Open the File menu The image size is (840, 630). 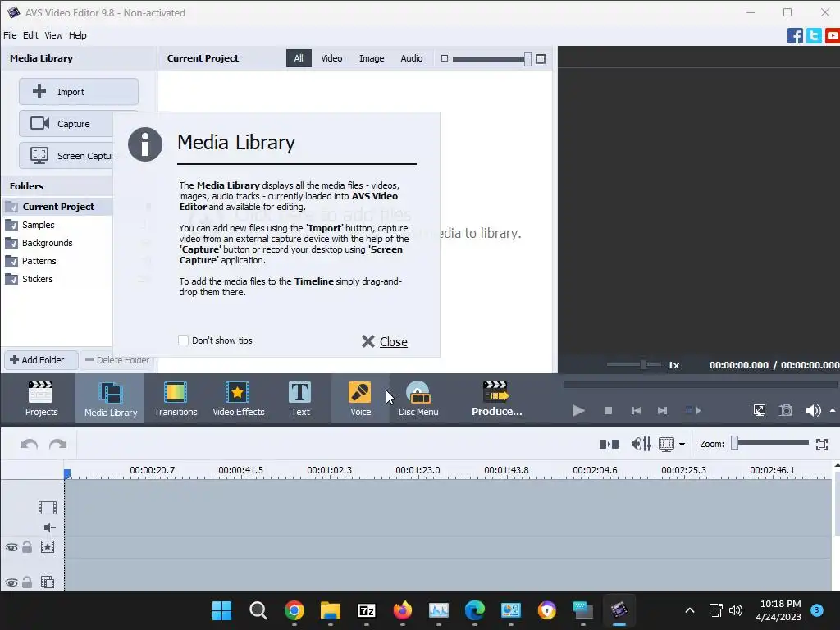pos(10,35)
